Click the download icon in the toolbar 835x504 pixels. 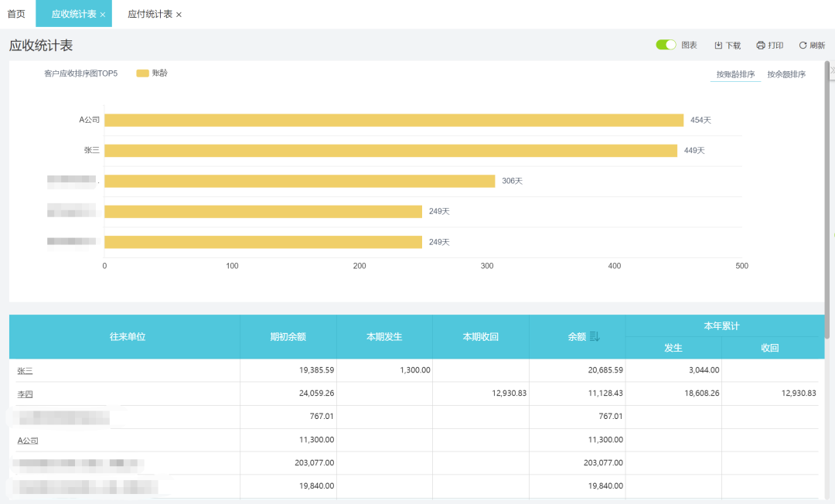coord(718,46)
